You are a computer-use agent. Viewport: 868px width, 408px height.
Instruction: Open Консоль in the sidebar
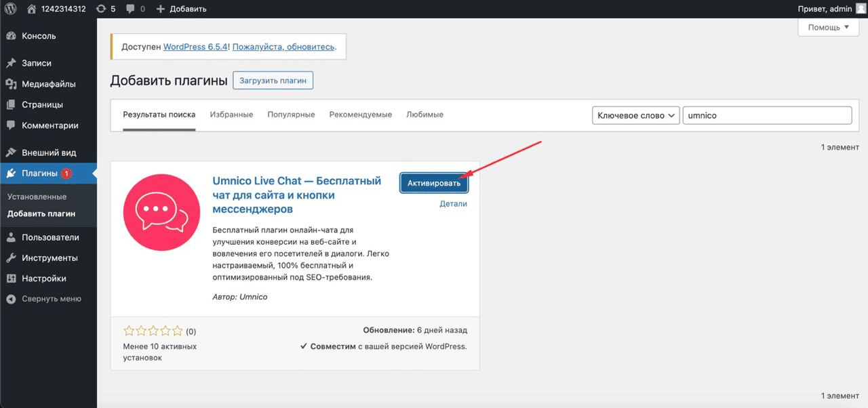point(39,36)
